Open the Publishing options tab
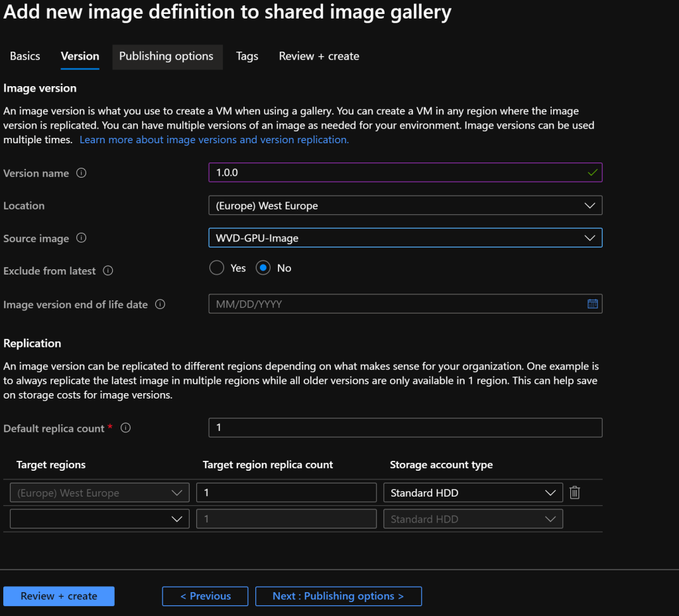The image size is (679, 616). pos(166,56)
